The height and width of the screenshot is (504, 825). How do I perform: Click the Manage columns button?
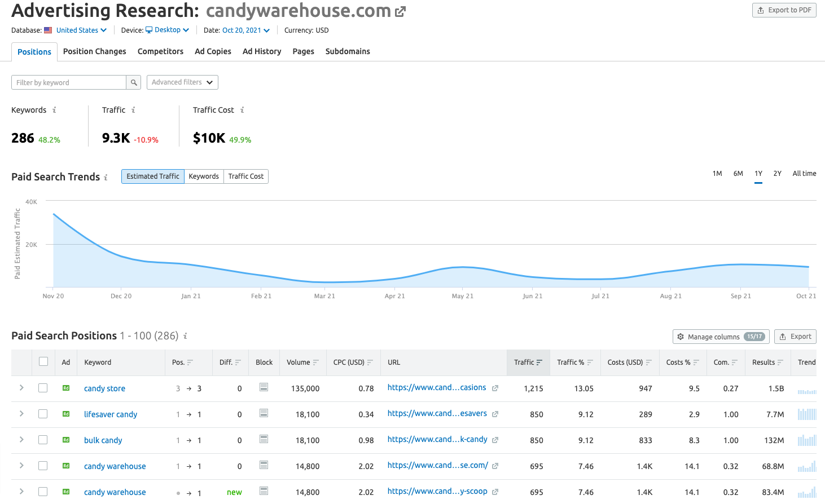coord(721,337)
